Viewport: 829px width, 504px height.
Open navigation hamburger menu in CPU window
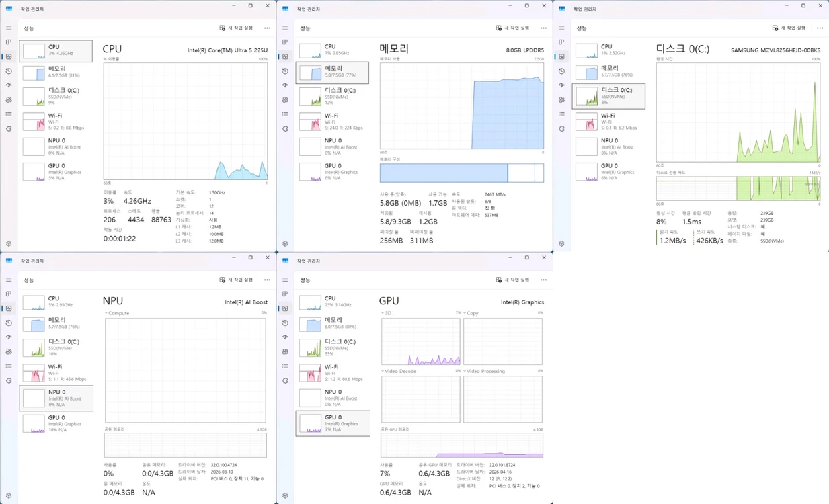(9, 28)
